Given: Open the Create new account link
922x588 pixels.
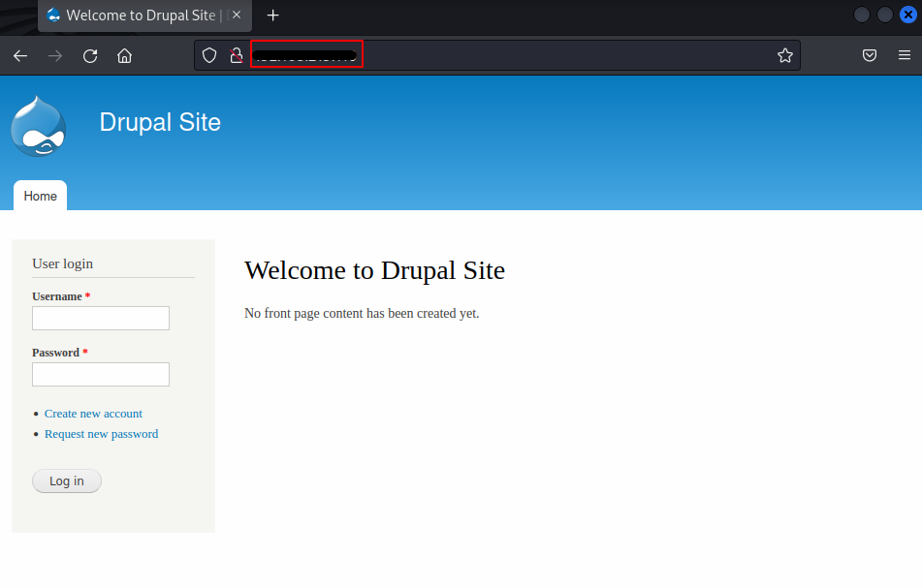Looking at the screenshot, I should 93,414.
